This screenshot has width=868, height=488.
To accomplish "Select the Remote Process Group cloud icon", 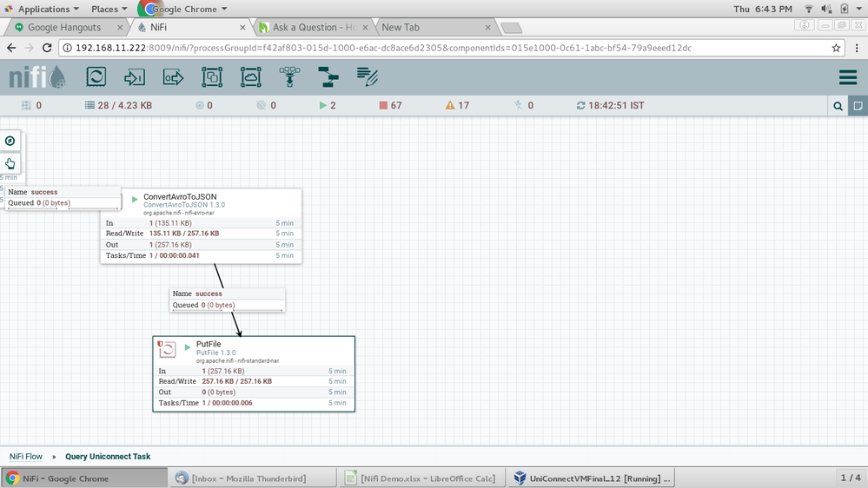I will point(251,77).
